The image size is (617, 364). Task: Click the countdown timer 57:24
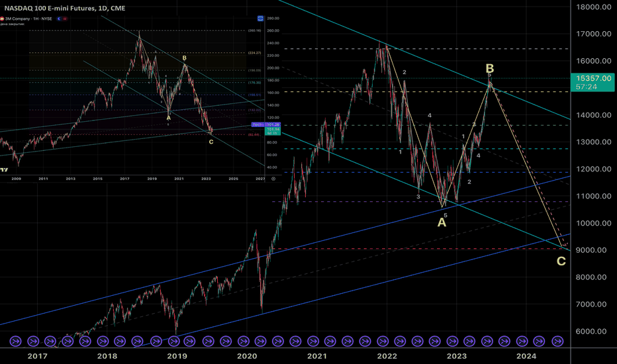click(x=587, y=87)
